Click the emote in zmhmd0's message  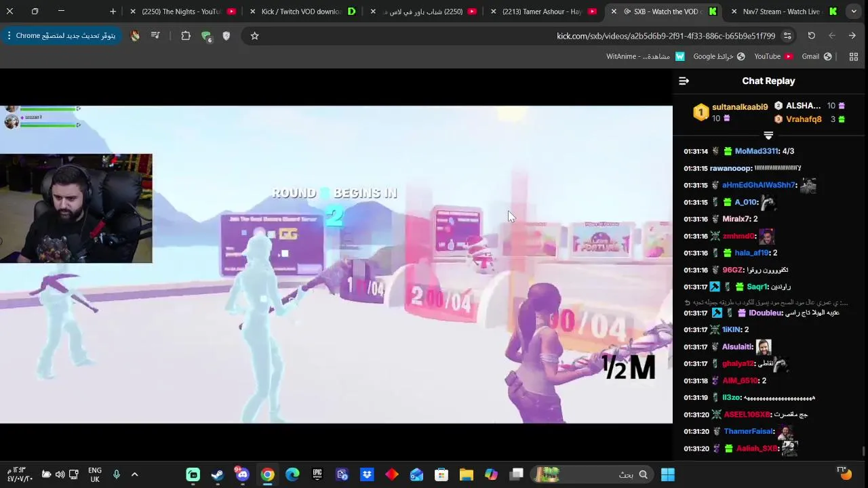(766, 236)
